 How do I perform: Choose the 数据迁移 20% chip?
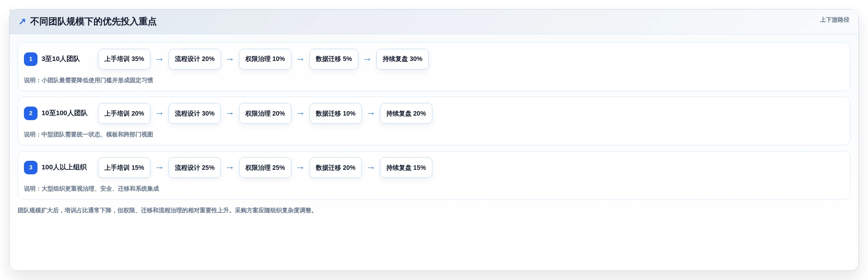point(336,168)
